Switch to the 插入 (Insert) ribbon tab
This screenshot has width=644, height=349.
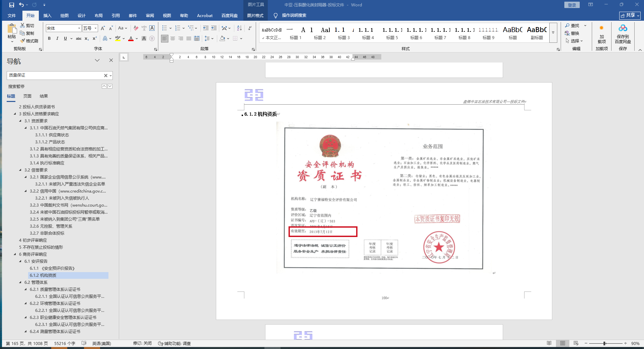(x=48, y=16)
